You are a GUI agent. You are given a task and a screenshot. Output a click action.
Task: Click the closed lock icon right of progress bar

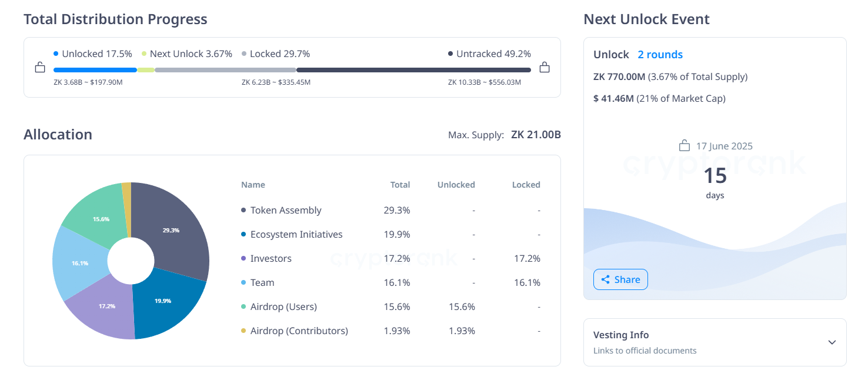coord(545,68)
